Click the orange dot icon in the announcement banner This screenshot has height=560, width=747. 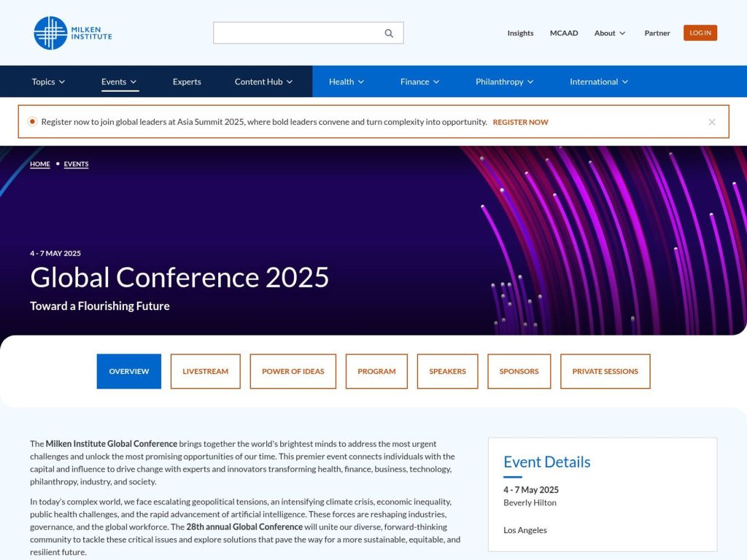pos(32,121)
